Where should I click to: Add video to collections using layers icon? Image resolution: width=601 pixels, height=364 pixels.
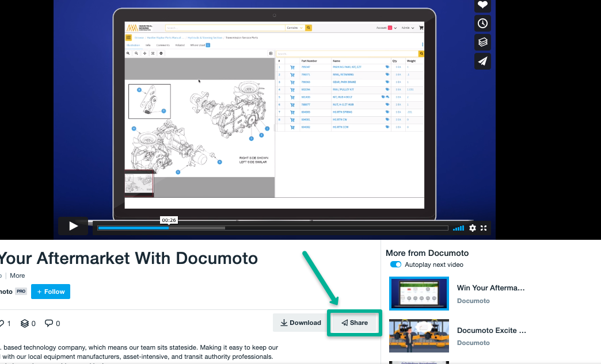click(x=482, y=43)
